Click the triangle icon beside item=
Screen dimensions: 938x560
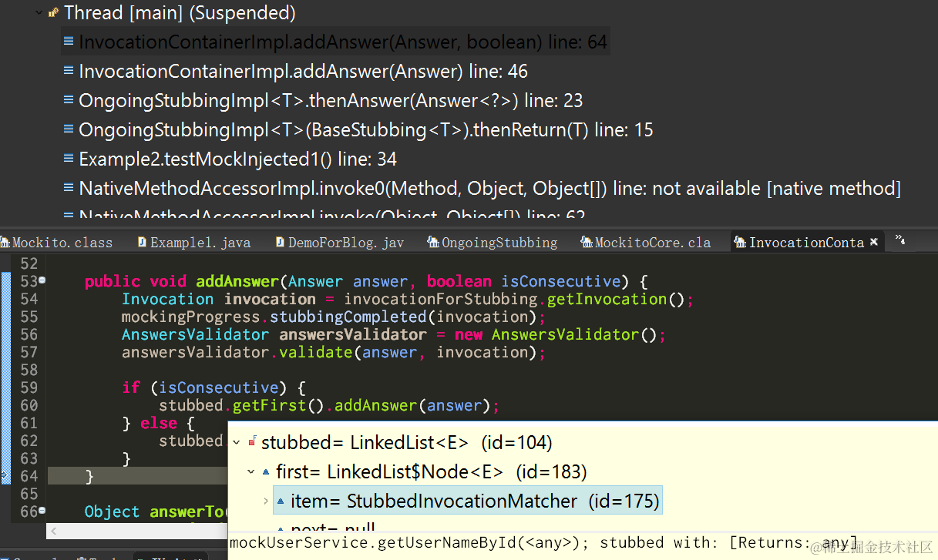(x=281, y=501)
